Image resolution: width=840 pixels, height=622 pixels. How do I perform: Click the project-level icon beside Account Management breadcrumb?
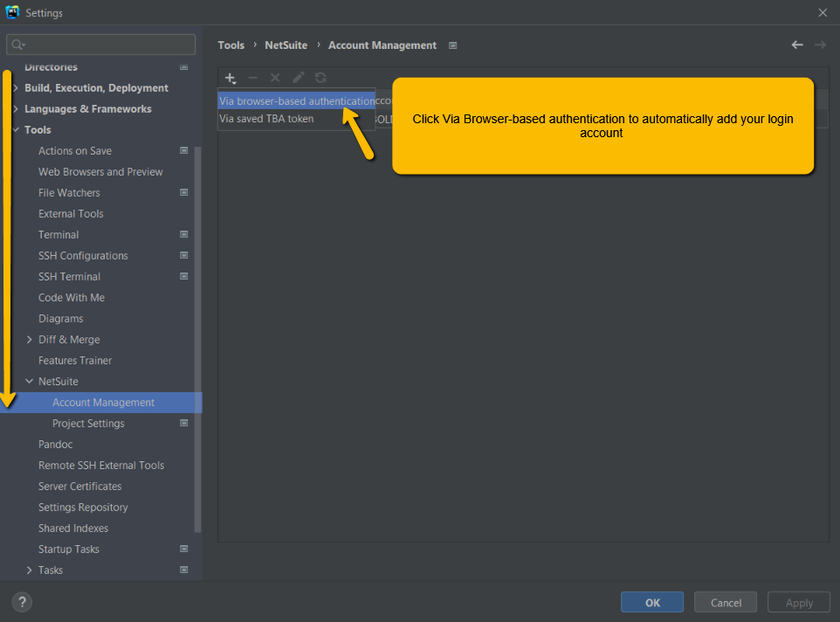(x=452, y=45)
